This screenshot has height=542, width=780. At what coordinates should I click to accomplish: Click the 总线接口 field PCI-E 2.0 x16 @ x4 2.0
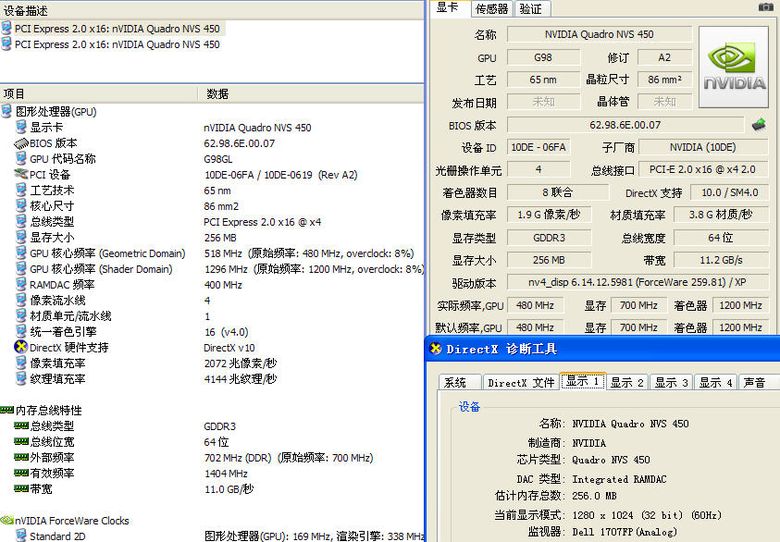click(702, 170)
